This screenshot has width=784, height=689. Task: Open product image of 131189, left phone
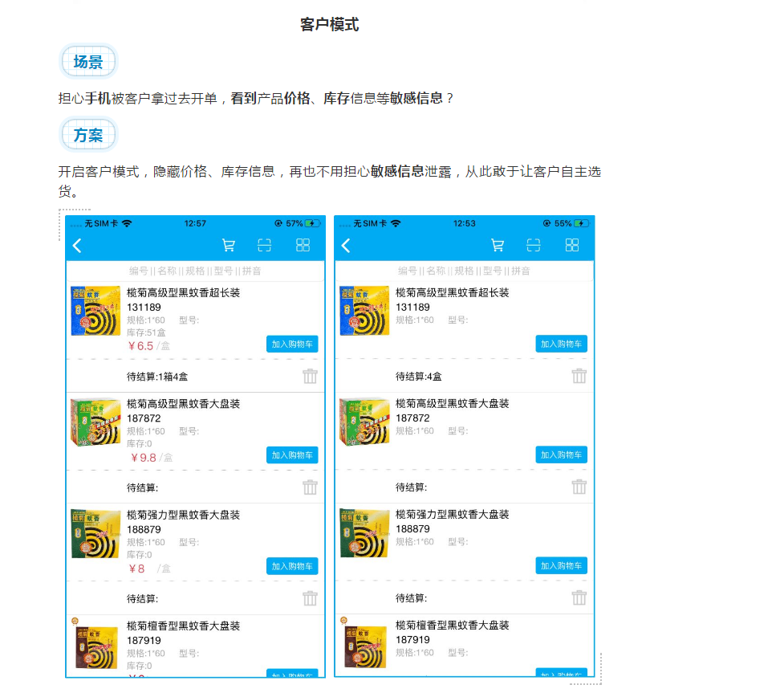click(95, 311)
